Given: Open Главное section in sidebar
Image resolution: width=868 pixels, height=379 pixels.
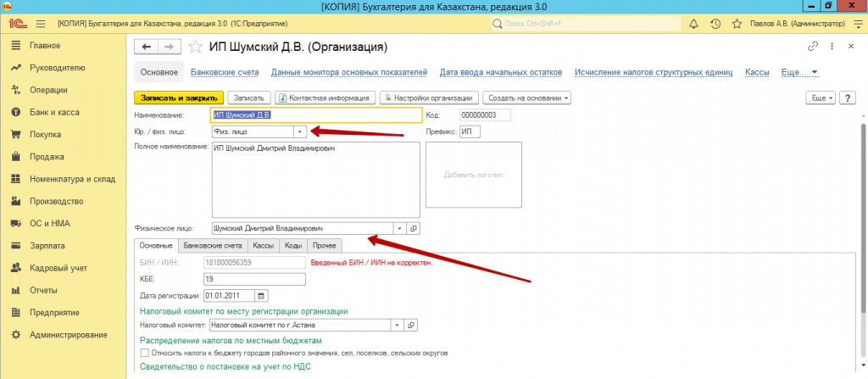Looking at the screenshot, I should tap(46, 46).
